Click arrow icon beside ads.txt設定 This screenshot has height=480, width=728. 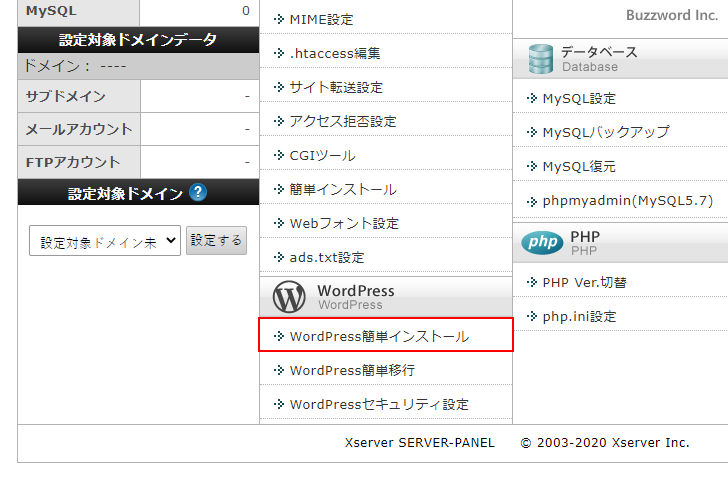coord(279,257)
